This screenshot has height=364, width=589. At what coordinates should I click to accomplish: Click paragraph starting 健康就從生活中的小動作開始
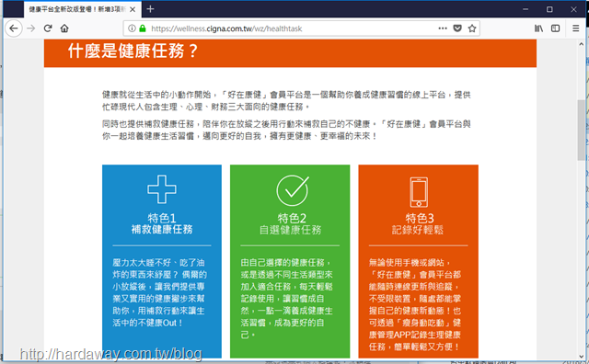[x=286, y=100]
